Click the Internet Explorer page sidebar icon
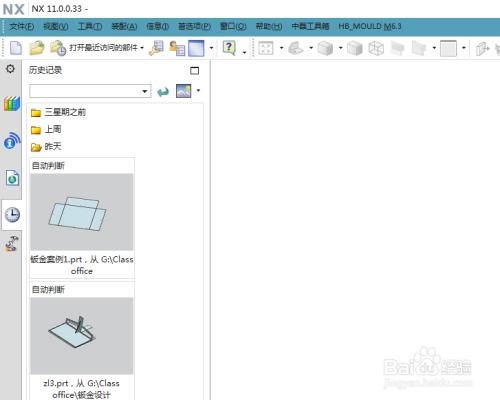 pyautogui.click(x=12, y=178)
